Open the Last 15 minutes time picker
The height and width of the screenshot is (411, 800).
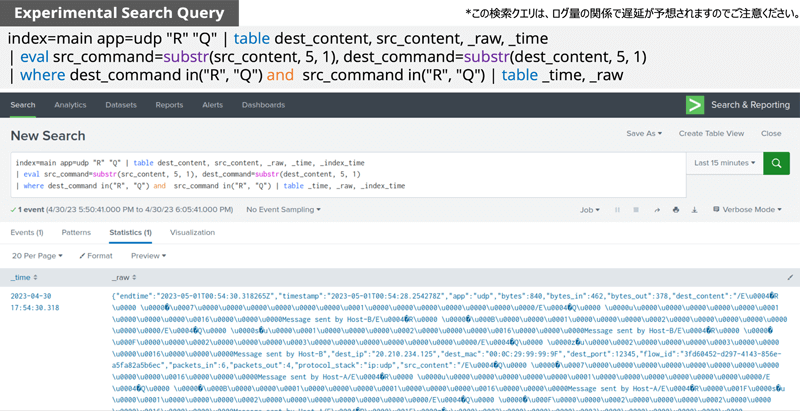click(x=724, y=163)
